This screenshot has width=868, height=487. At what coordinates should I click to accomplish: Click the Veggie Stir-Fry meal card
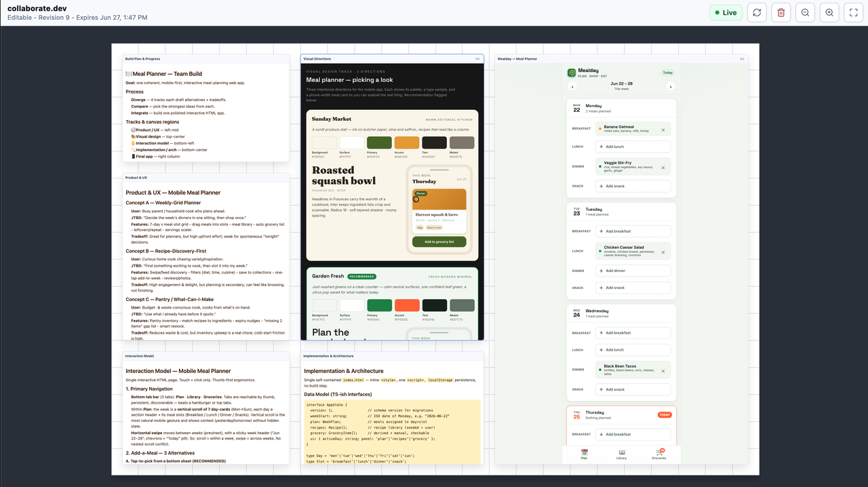(633, 167)
